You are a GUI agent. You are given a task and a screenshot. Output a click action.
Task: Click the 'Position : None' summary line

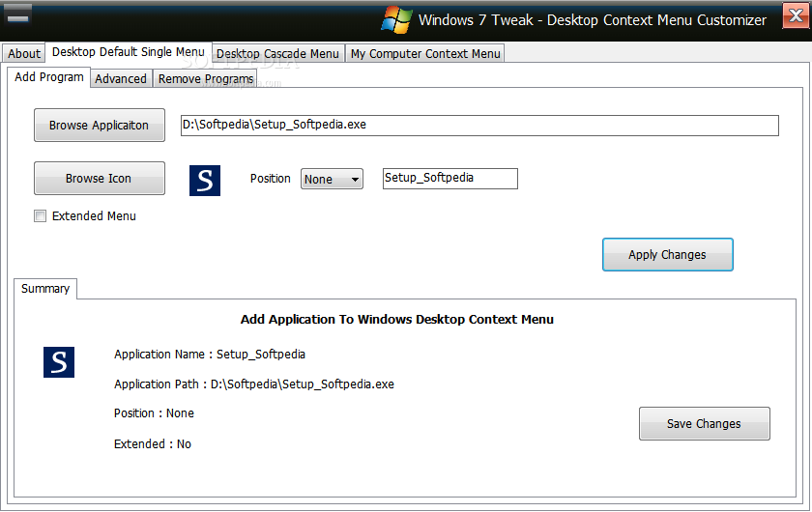click(155, 413)
